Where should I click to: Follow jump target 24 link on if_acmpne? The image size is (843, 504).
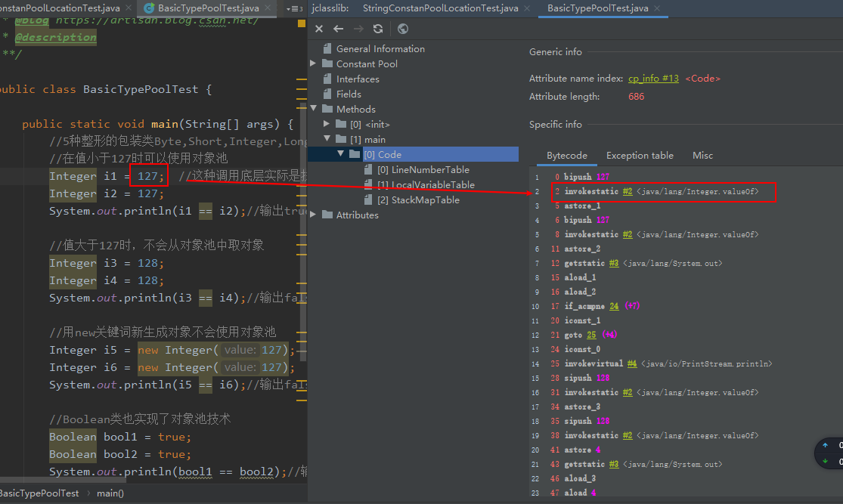point(614,306)
